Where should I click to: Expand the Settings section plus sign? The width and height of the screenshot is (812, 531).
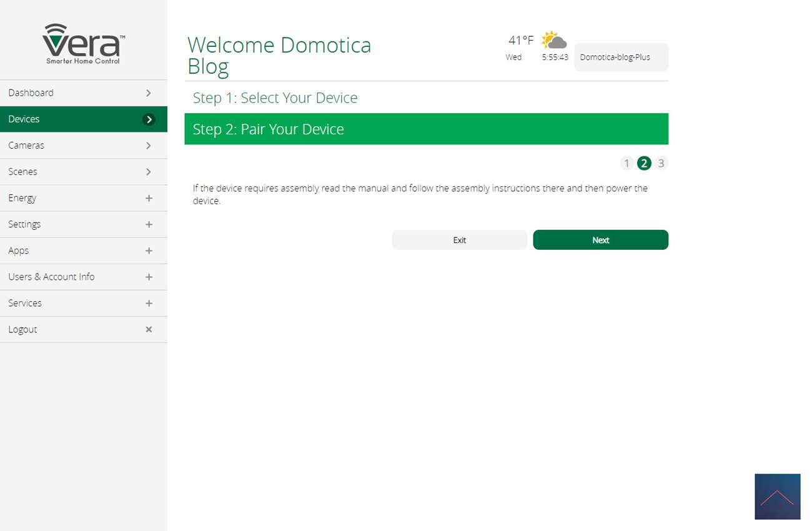(149, 224)
